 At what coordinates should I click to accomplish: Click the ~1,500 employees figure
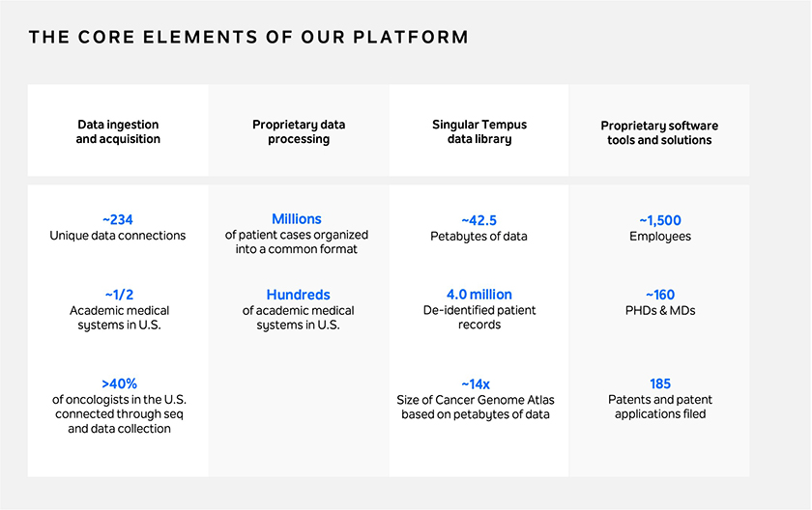click(x=660, y=220)
